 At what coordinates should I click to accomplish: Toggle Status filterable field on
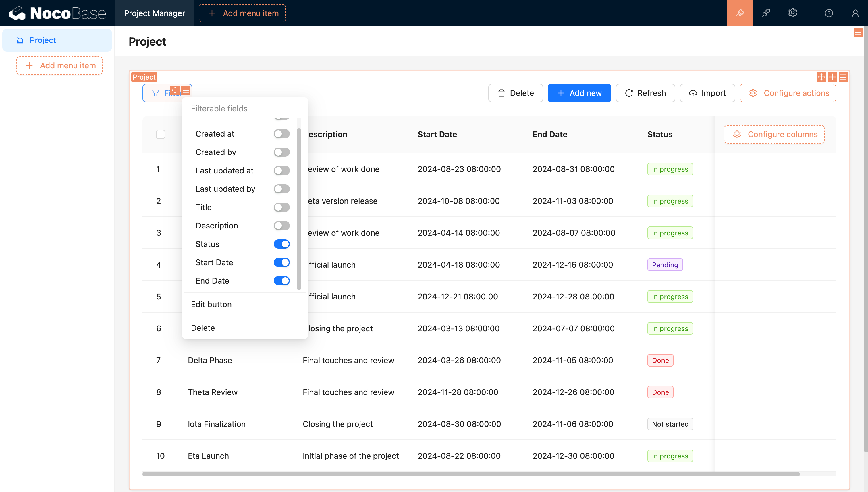coord(281,244)
